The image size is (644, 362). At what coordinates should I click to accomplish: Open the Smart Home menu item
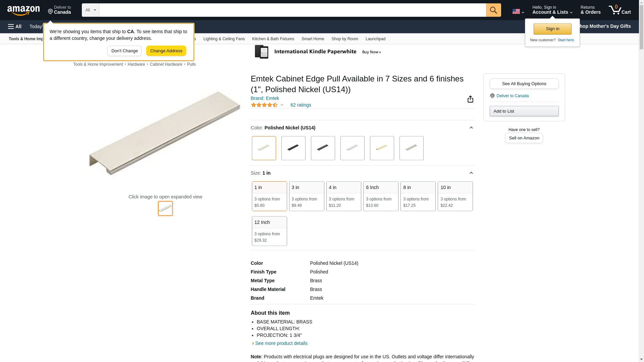313,39
